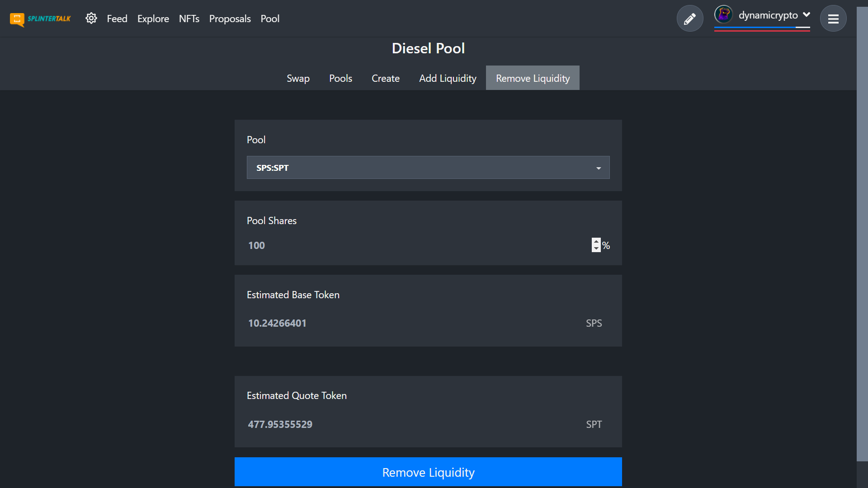
Task: Click the SPT token label
Action: [x=594, y=424]
